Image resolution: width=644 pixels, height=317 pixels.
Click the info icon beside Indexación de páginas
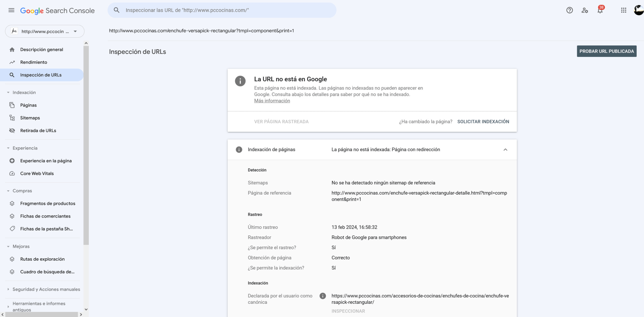tap(239, 150)
